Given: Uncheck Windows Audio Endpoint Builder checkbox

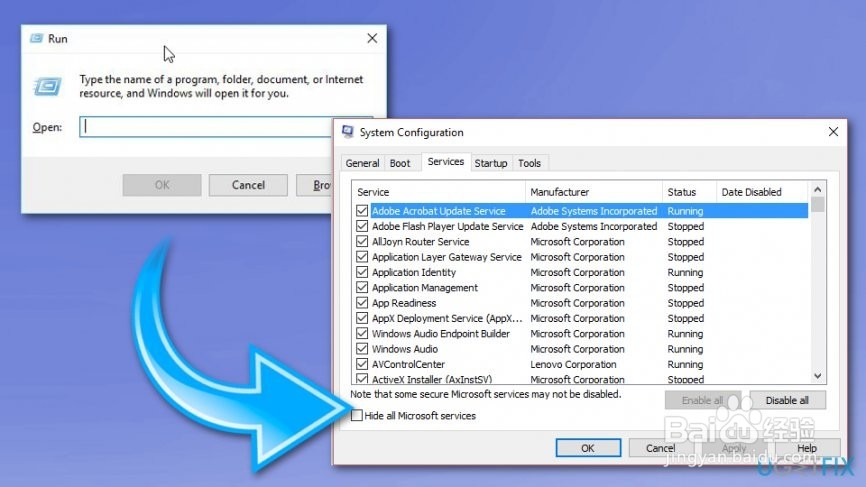Looking at the screenshot, I should click(362, 334).
